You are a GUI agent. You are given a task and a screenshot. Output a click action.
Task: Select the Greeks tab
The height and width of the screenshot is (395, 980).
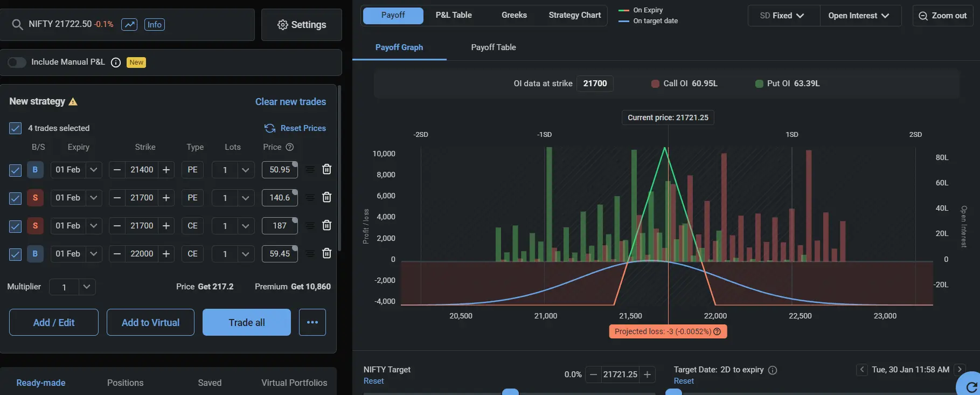(x=514, y=15)
